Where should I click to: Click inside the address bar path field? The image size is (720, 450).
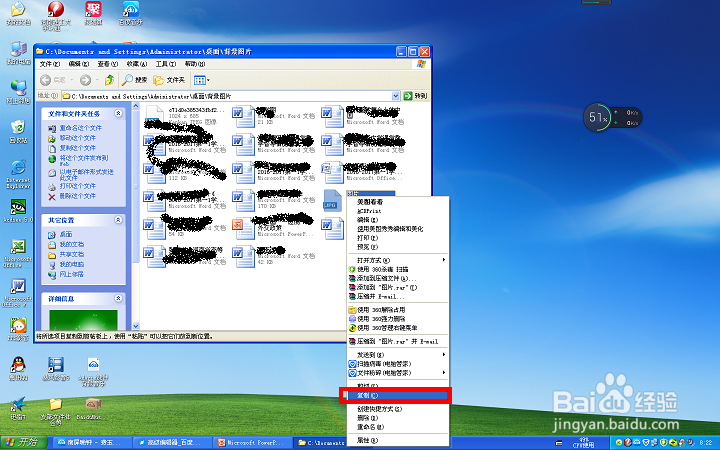pyautogui.click(x=227, y=96)
